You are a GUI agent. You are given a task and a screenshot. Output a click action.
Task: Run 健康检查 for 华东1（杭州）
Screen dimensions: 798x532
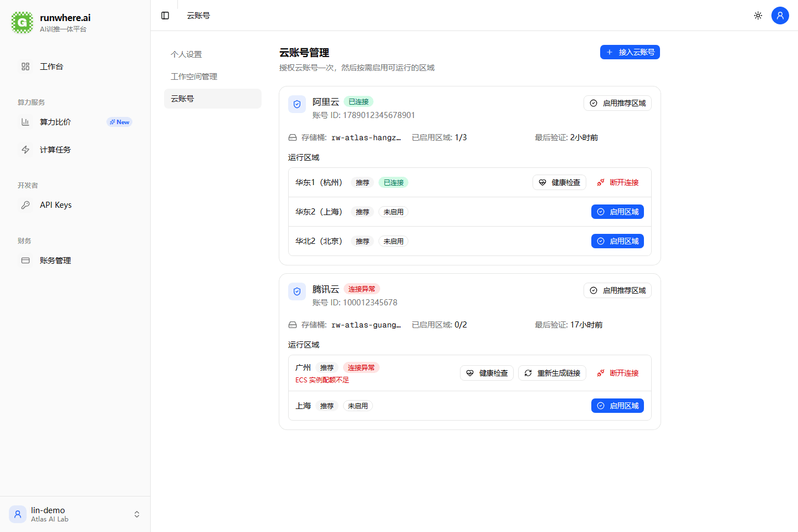pyautogui.click(x=559, y=182)
